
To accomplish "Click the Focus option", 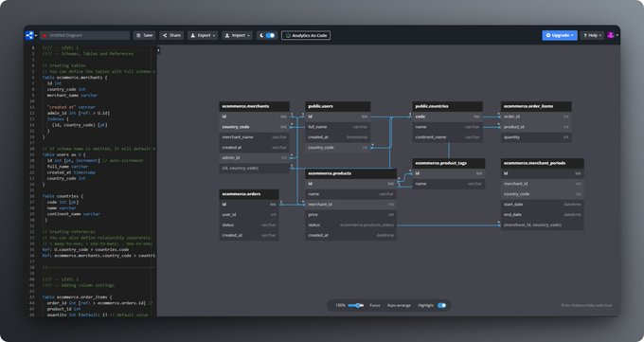I will (375, 305).
